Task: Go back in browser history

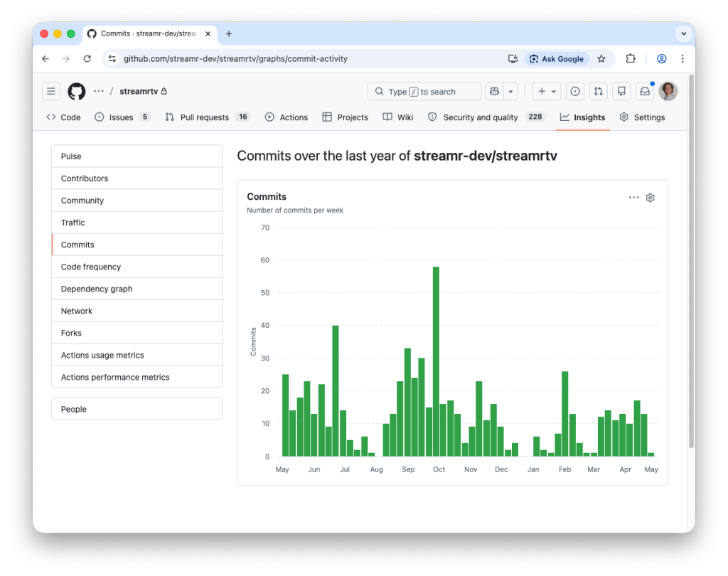Action: pyautogui.click(x=45, y=58)
